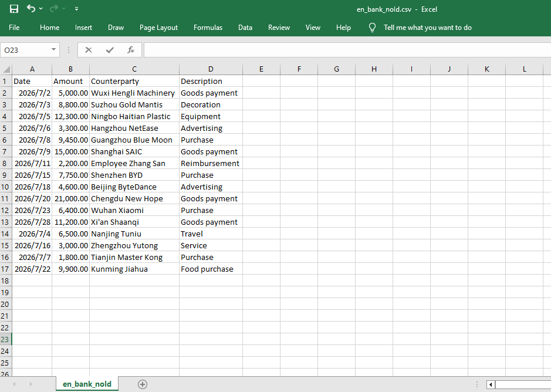Screen dimensions: 551x392
Task: Open the File tab
Action: pos(14,28)
